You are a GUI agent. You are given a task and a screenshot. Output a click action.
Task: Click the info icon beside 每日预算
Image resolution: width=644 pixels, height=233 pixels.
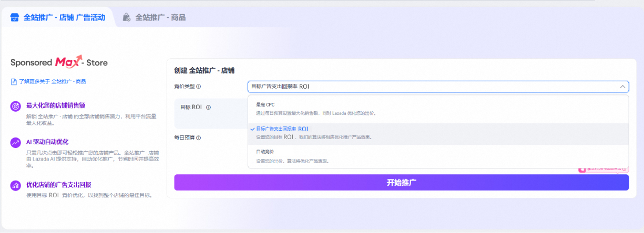coord(199,138)
